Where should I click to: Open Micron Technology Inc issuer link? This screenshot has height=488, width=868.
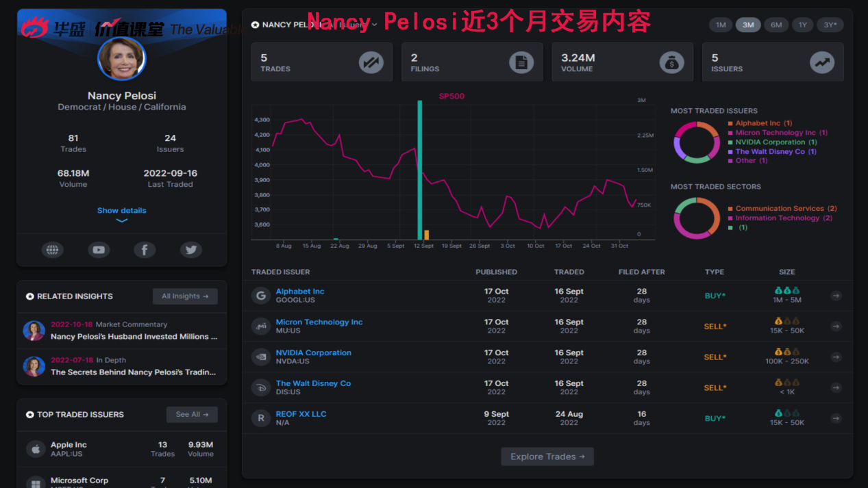(x=319, y=322)
